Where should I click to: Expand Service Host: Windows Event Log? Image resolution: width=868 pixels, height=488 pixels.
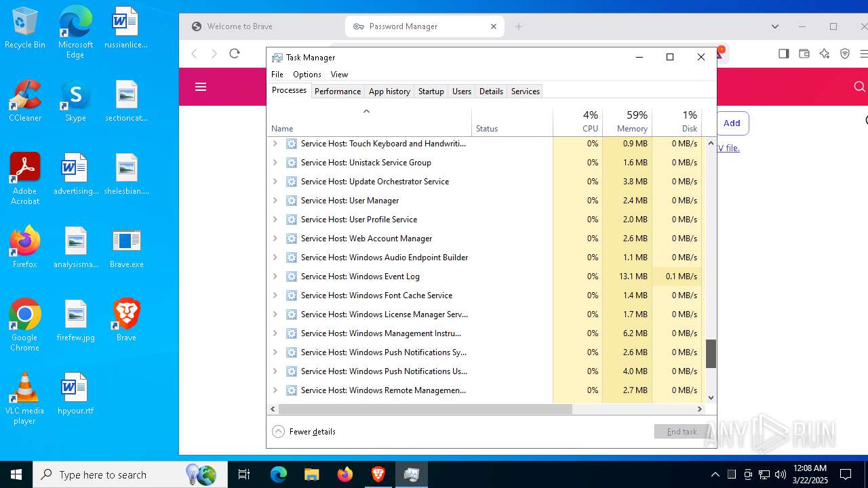275,277
